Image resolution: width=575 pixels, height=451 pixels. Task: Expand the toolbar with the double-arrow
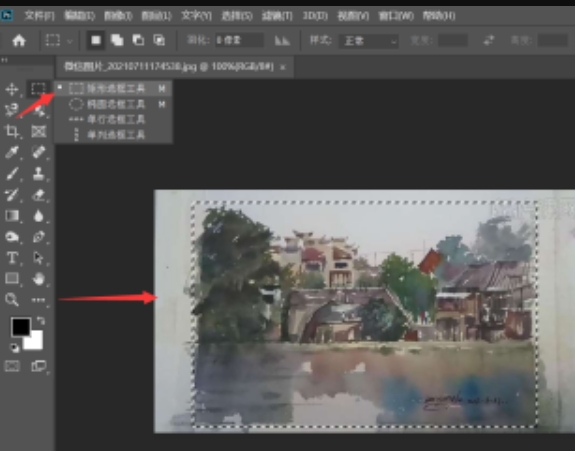click(4, 60)
